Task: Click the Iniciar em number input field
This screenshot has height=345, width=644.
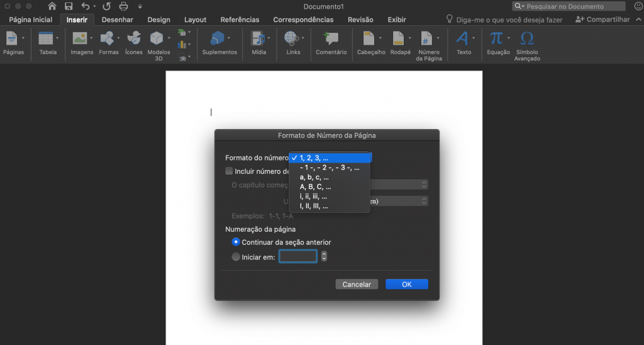Action: point(297,256)
